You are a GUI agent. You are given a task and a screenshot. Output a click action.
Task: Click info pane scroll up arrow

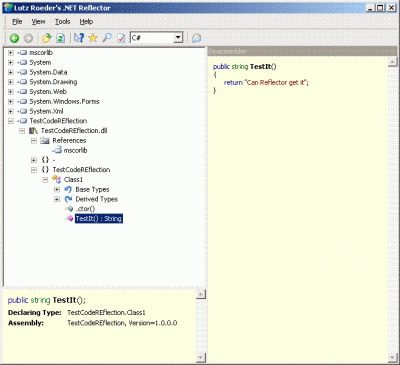coord(201,294)
